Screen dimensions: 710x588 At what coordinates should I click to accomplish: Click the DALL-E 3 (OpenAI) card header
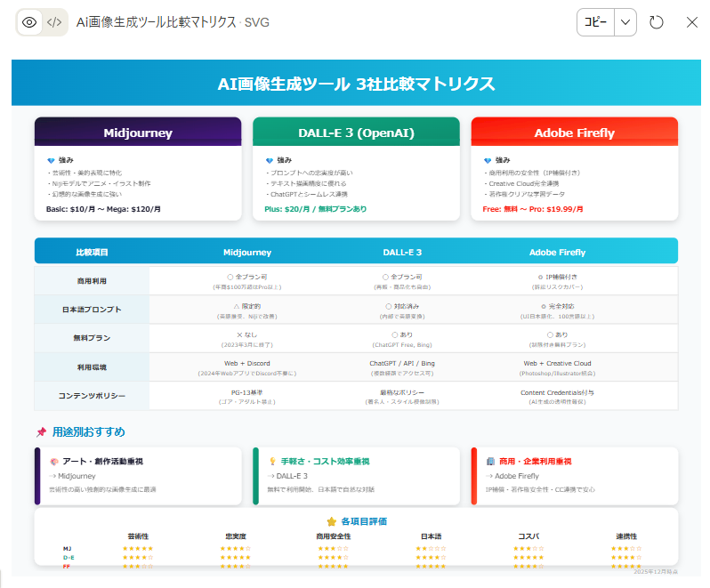(x=356, y=132)
